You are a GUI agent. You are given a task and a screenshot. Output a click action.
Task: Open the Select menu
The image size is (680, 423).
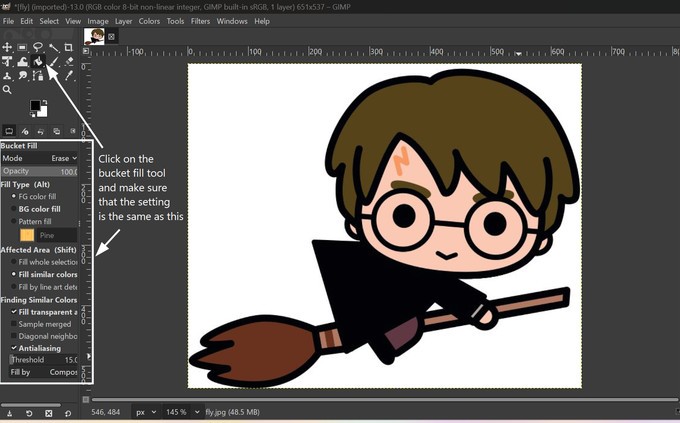[x=49, y=21]
